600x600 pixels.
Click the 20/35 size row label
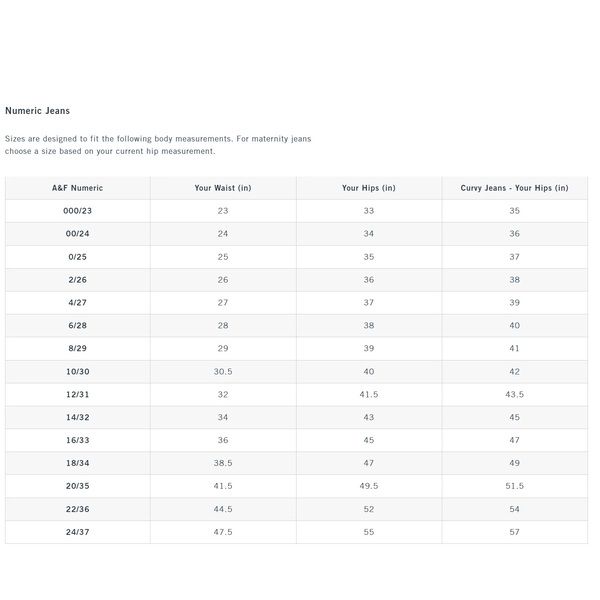77,487
